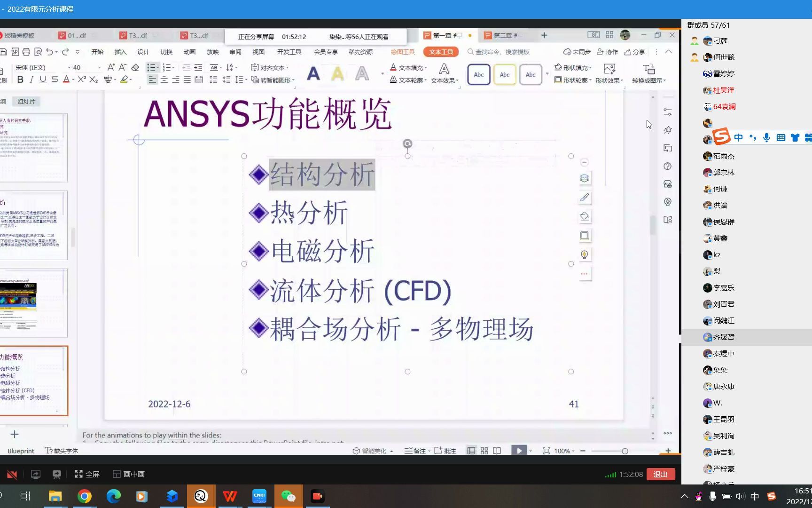Apply underline formatting
Image resolution: width=812 pixels, height=508 pixels.
pyautogui.click(x=43, y=79)
